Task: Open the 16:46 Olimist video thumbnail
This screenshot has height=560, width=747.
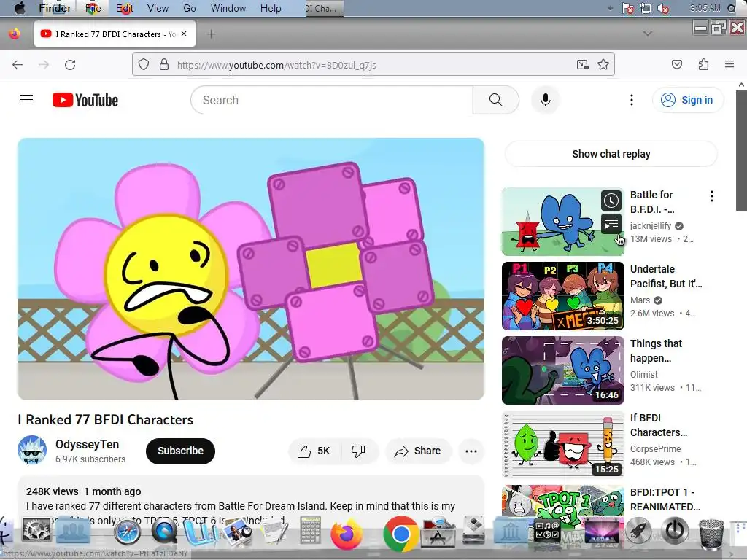Action: point(563,370)
